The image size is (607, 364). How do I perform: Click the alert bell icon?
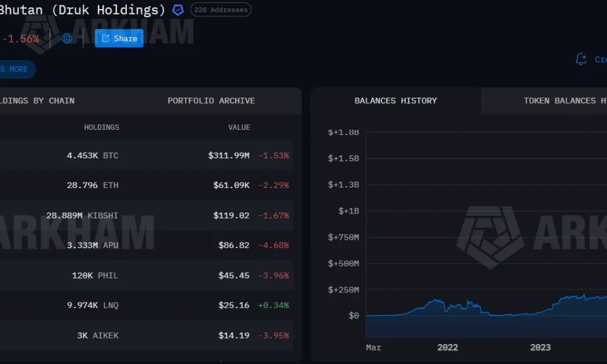coord(581,59)
